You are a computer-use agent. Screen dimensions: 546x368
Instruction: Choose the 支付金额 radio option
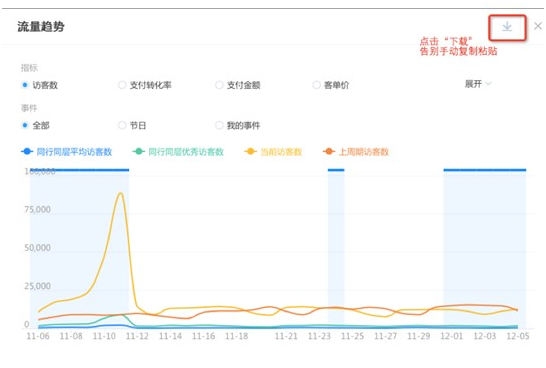pyautogui.click(x=219, y=85)
